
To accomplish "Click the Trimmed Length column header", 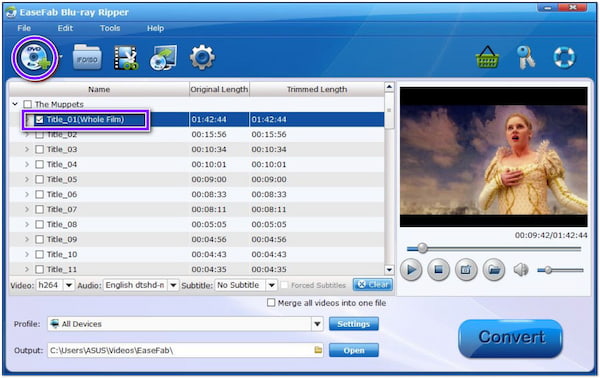I will click(x=317, y=89).
